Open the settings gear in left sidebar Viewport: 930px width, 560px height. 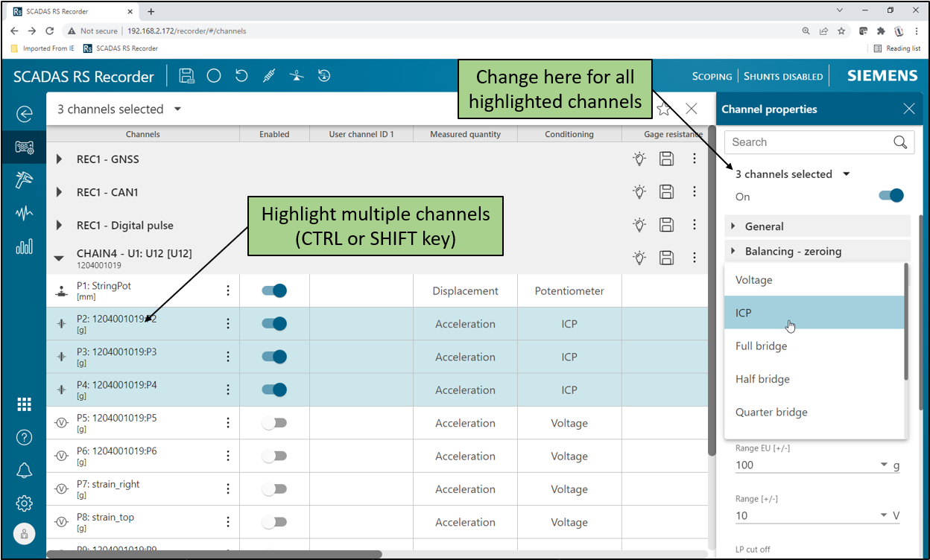(x=25, y=503)
